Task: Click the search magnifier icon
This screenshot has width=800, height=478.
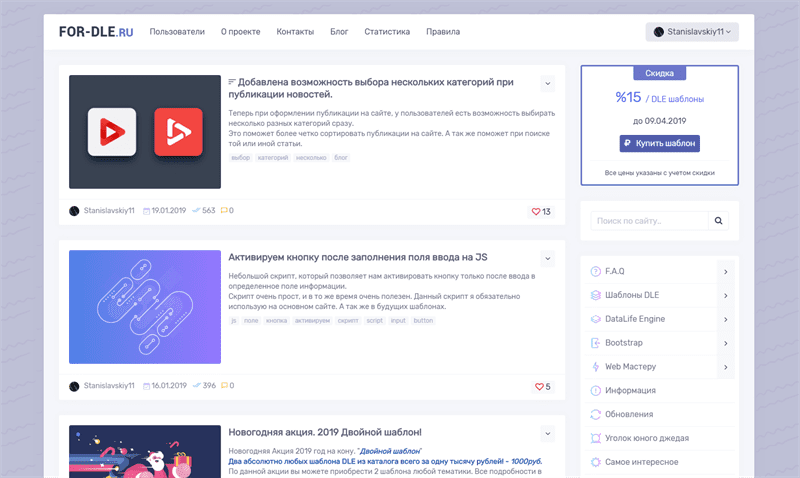Action: click(719, 220)
